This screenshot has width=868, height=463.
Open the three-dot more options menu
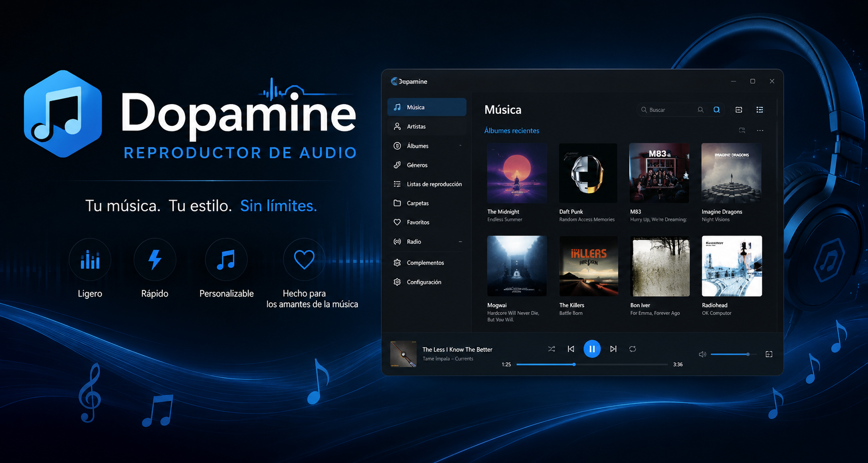click(760, 130)
